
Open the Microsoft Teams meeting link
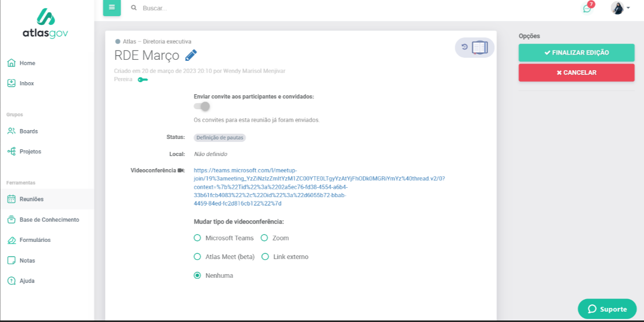(319, 187)
